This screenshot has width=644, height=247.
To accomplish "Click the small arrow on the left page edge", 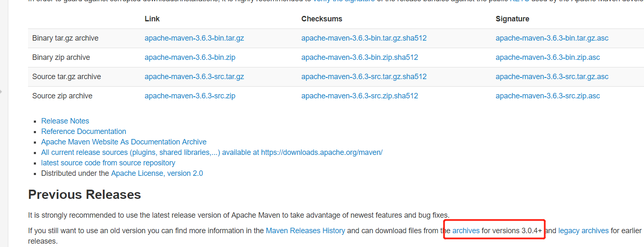I will click(1, 91).
